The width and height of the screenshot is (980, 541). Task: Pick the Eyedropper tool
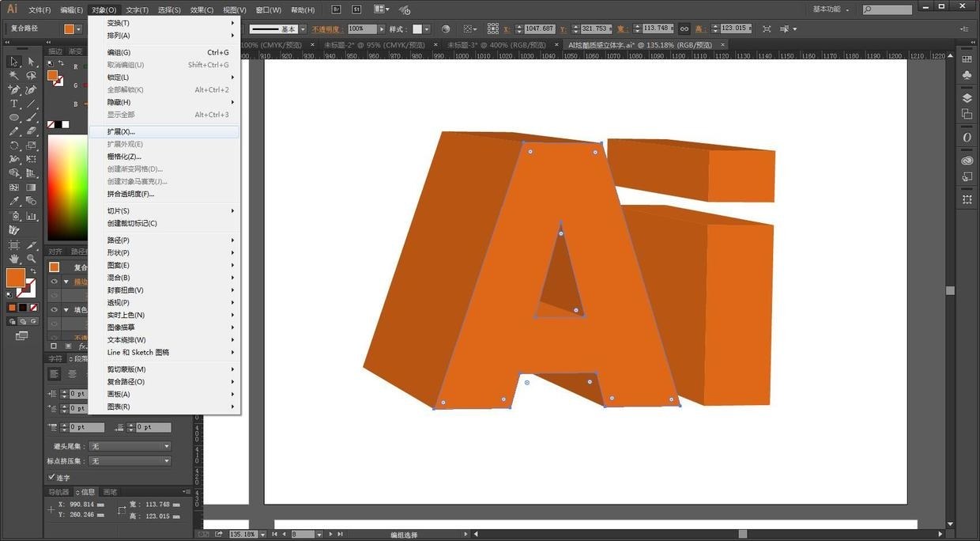(13, 201)
